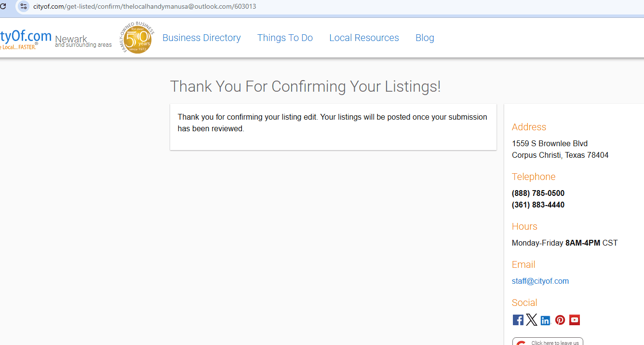Open the Pinterest social icon
The width and height of the screenshot is (644, 345).
560,320
